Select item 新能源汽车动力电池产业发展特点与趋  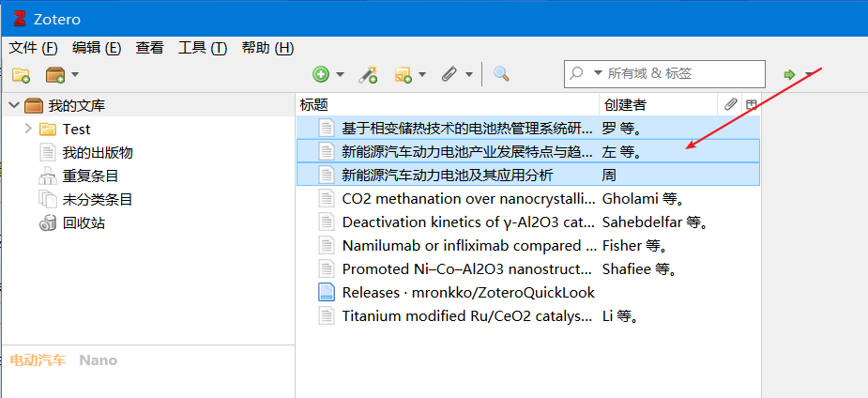[528, 151]
